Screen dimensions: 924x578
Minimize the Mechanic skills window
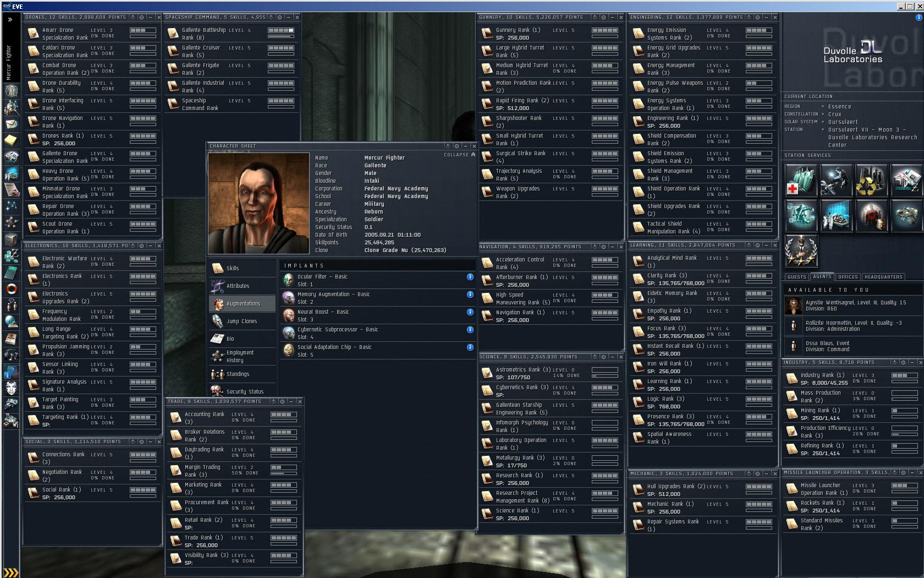[766, 473]
